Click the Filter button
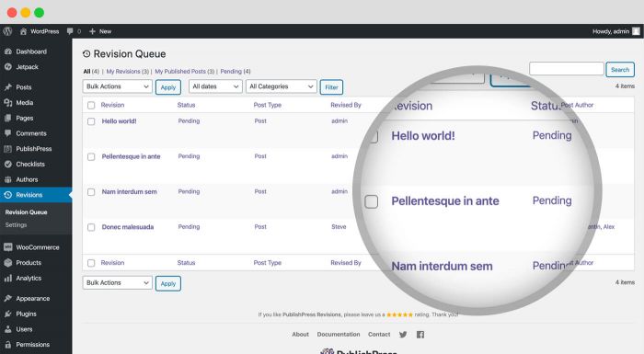The image size is (644, 354). pos(331,87)
